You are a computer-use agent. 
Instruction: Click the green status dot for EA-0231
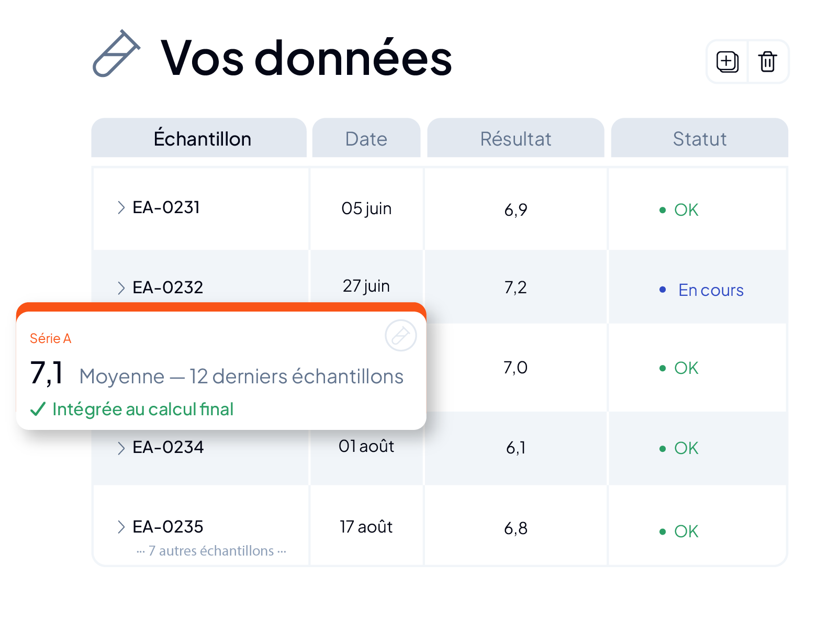(663, 210)
